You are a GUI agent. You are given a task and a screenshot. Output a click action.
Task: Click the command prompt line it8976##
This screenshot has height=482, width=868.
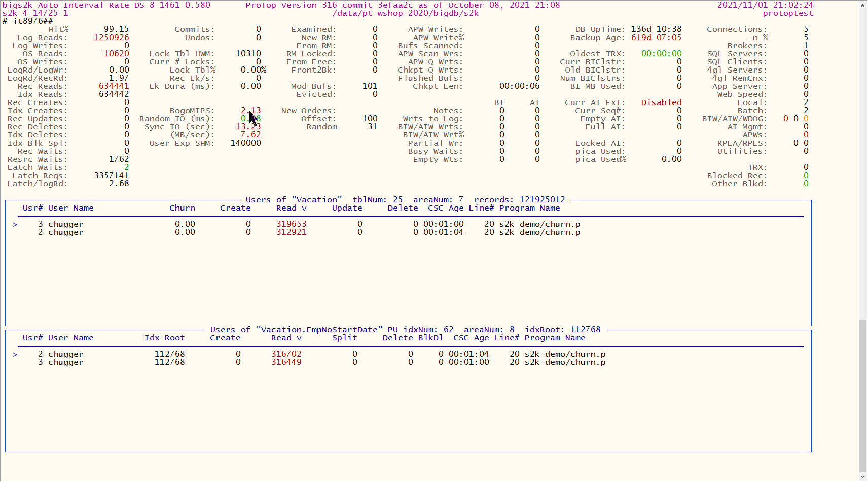(x=27, y=21)
